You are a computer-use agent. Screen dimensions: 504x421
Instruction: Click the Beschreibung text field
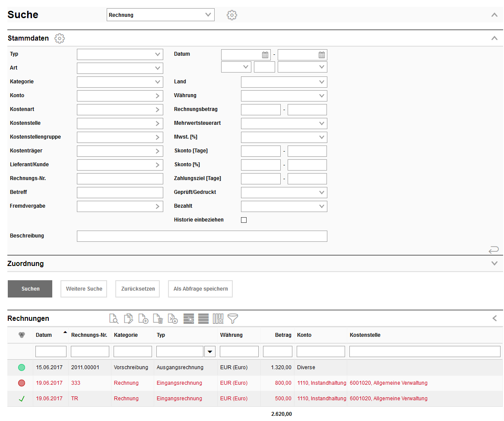[202, 236]
